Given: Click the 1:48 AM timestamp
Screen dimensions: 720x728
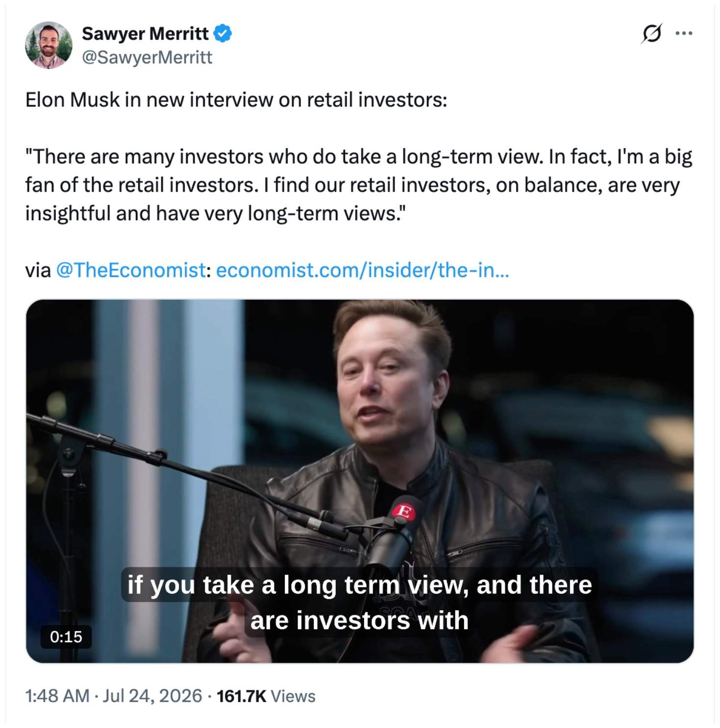Looking at the screenshot, I should click(x=57, y=696).
